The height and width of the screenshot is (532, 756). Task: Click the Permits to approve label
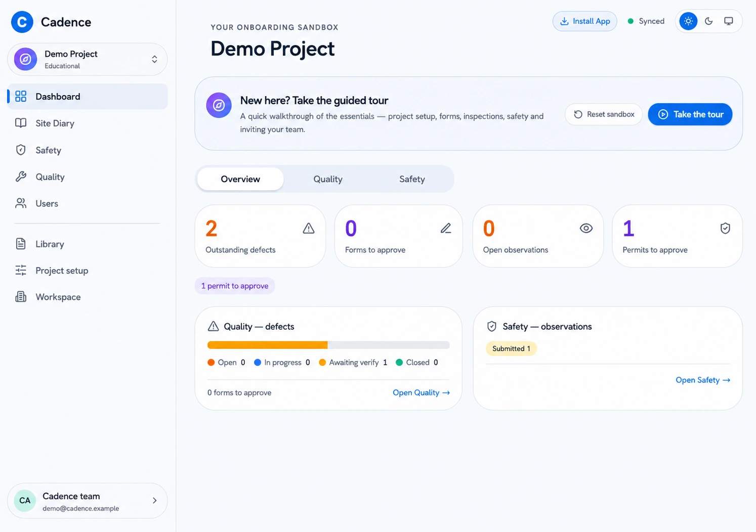[x=655, y=250]
